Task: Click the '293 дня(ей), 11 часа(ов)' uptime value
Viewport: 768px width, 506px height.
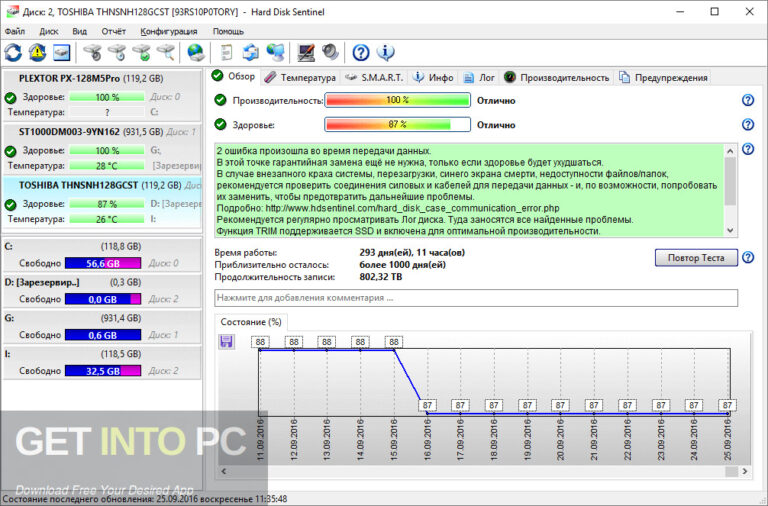Action: click(412, 253)
